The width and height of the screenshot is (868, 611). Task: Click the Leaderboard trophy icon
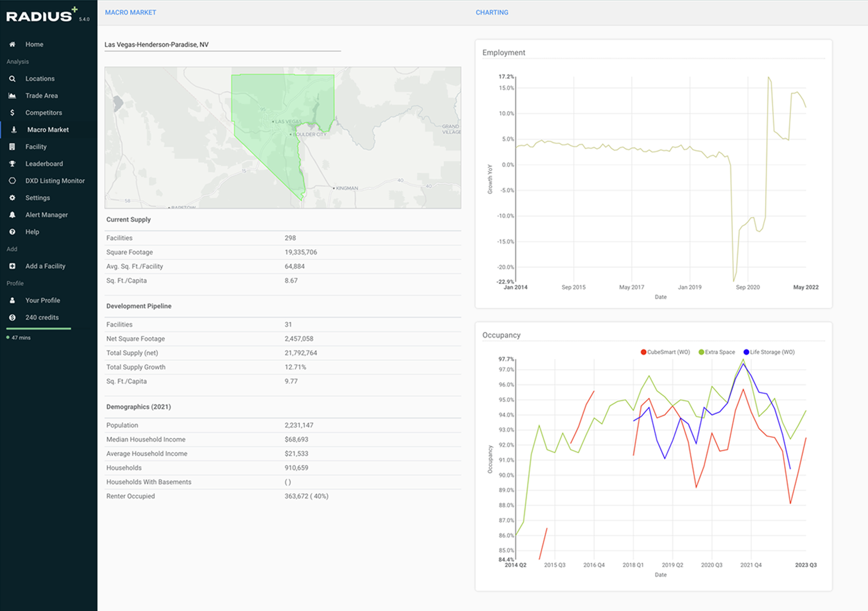(x=12, y=163)
